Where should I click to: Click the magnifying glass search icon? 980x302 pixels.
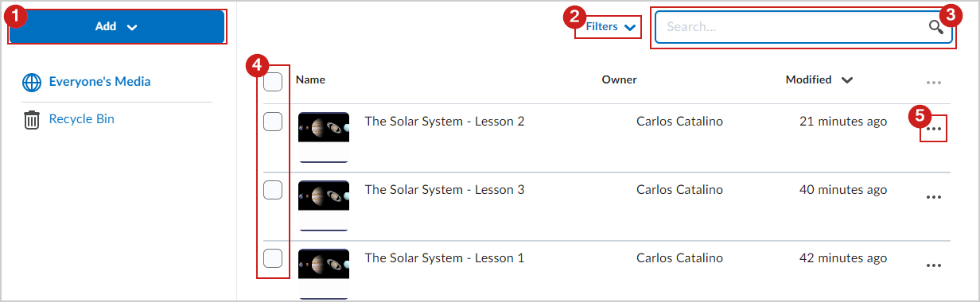(936, 27)
